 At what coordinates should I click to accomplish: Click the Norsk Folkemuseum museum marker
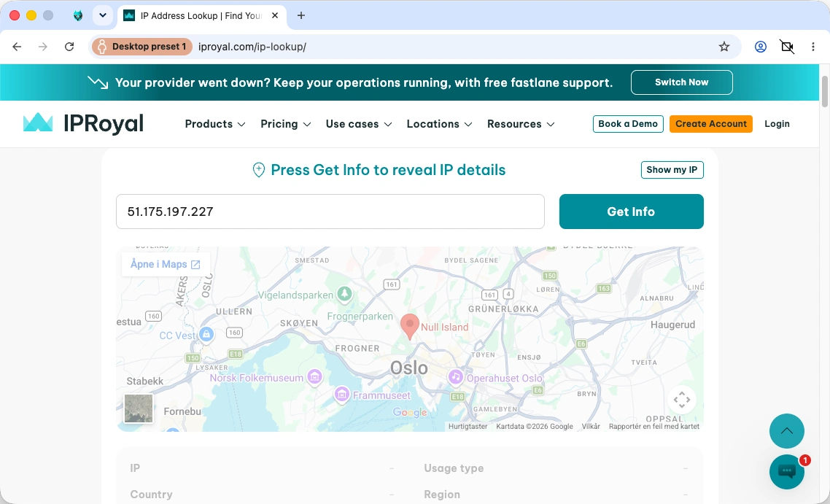pos(314,378)
